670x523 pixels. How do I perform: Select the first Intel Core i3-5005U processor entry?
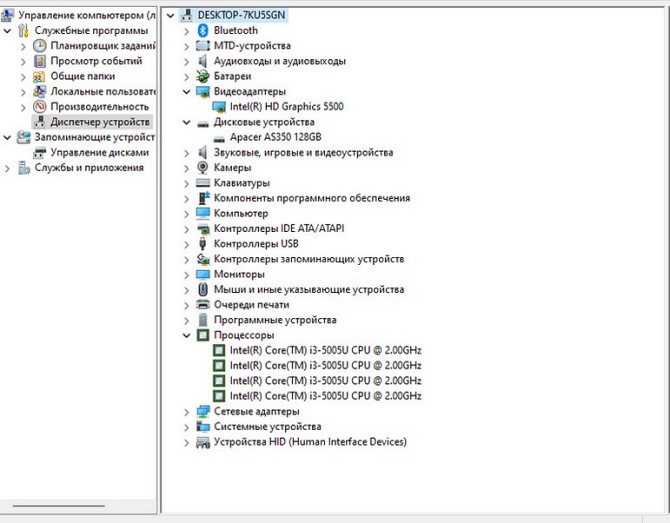(325, 351)
